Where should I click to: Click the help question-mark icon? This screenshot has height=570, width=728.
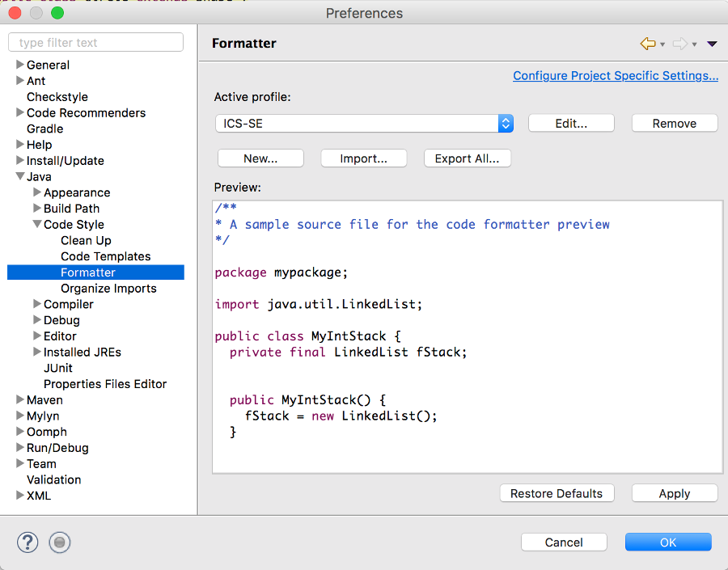tap(28, 542)
